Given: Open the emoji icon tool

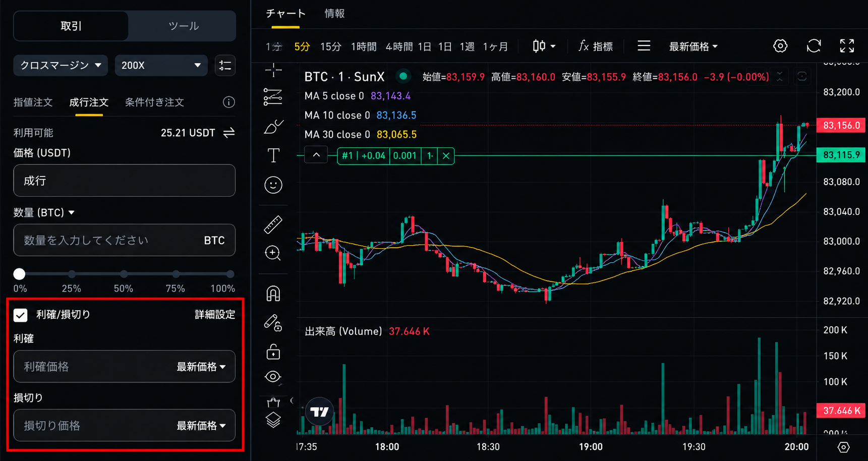Looking at the screenshot, I should pyautogui.click(x=273, y=185).
